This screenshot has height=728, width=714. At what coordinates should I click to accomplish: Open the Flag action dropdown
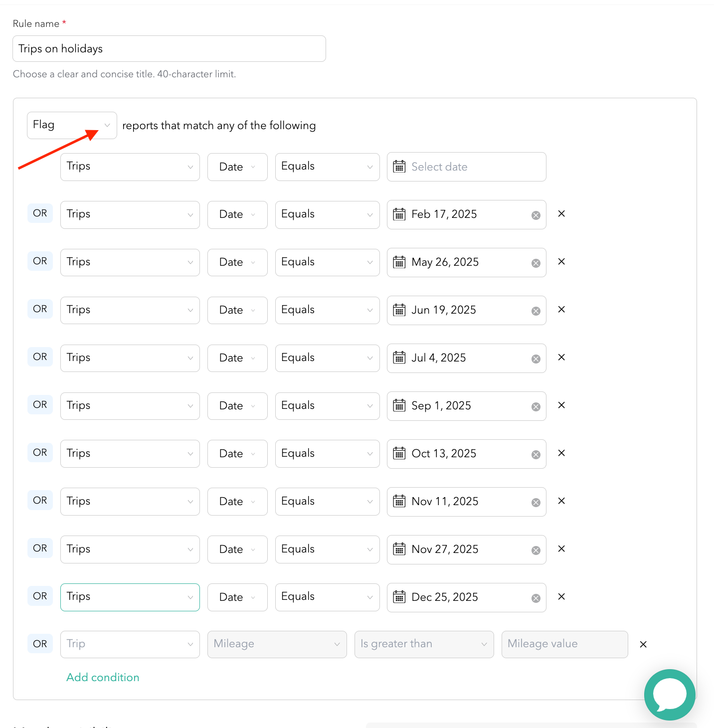(x=72, y=125)
